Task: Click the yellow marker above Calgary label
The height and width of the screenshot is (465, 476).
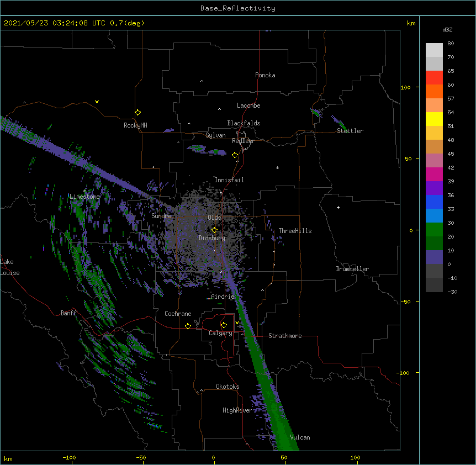Action: (x=224, y=325)
